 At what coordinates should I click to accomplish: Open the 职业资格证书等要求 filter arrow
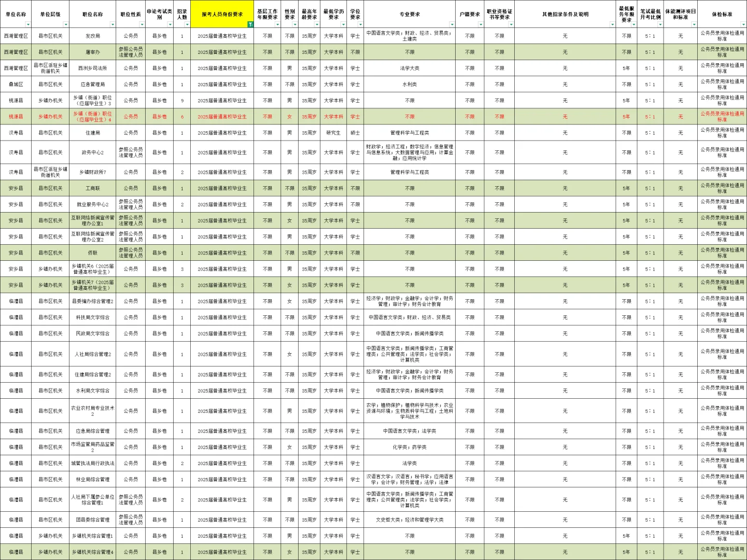click(x=511, y=24)
